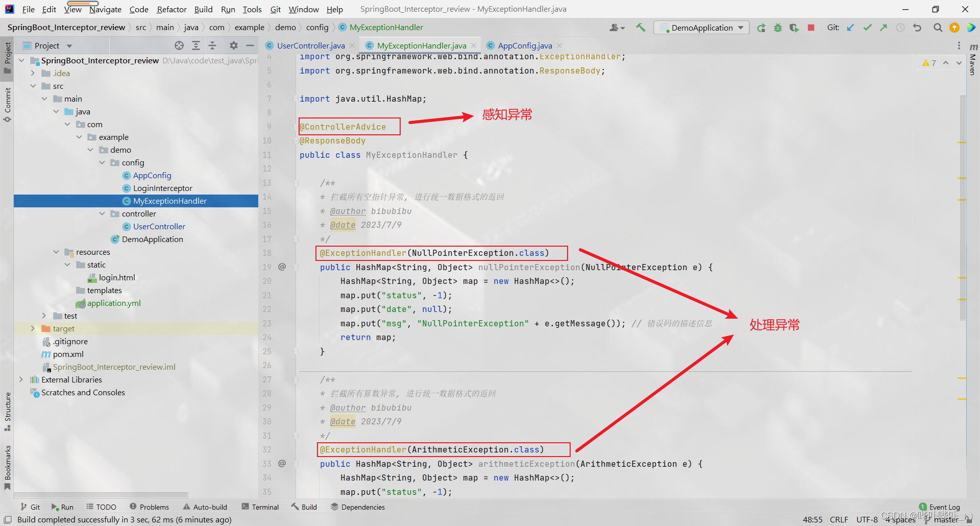Expand the .idea folder
The image size is (980, 526).
[33, 73]
